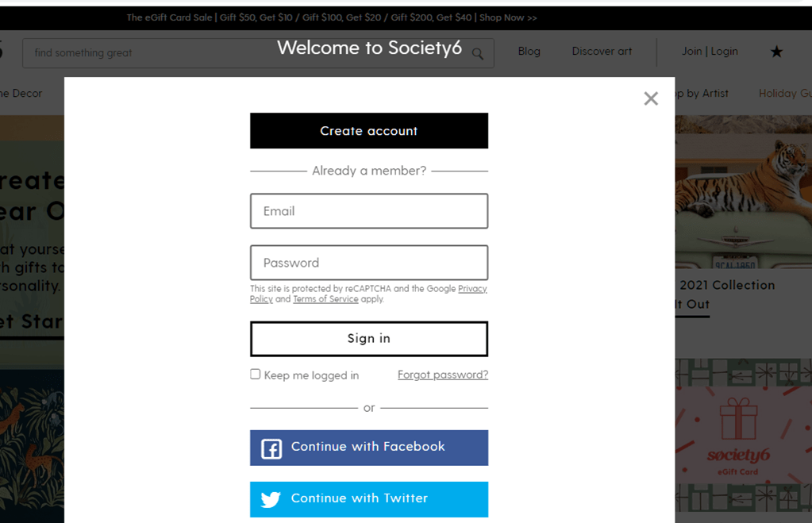The height and width of the screenshot is (523, 812).
Task: Enable Keep me logged in checkbox
Action: pyautogui.click(x=256, y=374)
